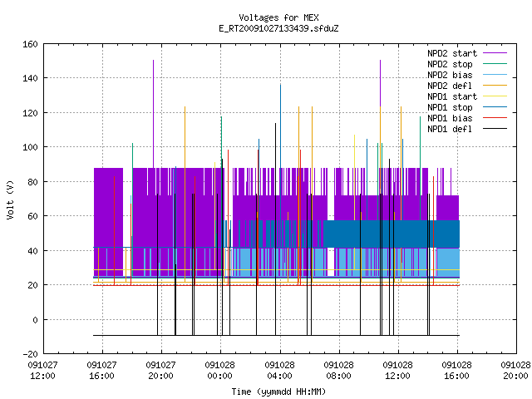The height and width of the screenshot is (399, 532).
Task: Click the y-axis tick label '80'
Action: (32, 182)
